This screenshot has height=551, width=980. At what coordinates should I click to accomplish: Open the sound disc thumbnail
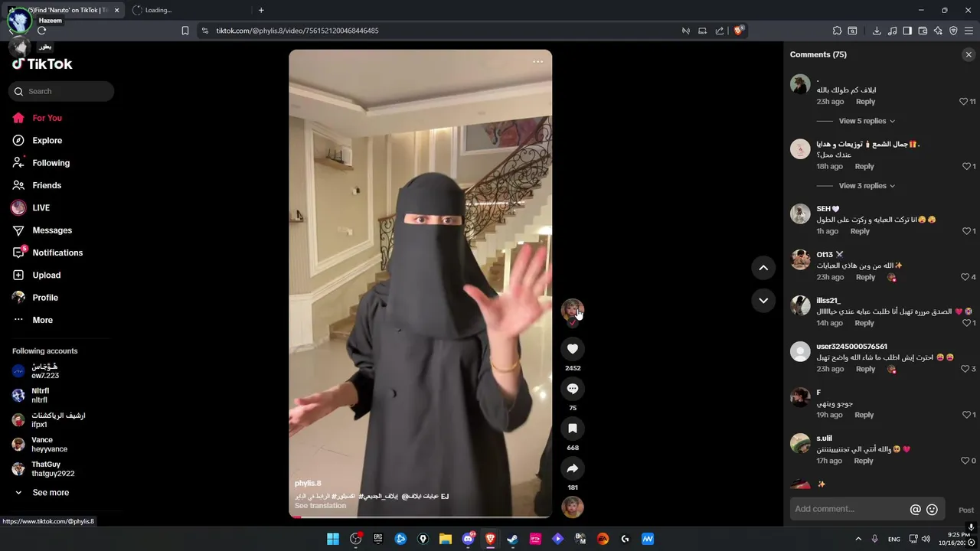572,507
